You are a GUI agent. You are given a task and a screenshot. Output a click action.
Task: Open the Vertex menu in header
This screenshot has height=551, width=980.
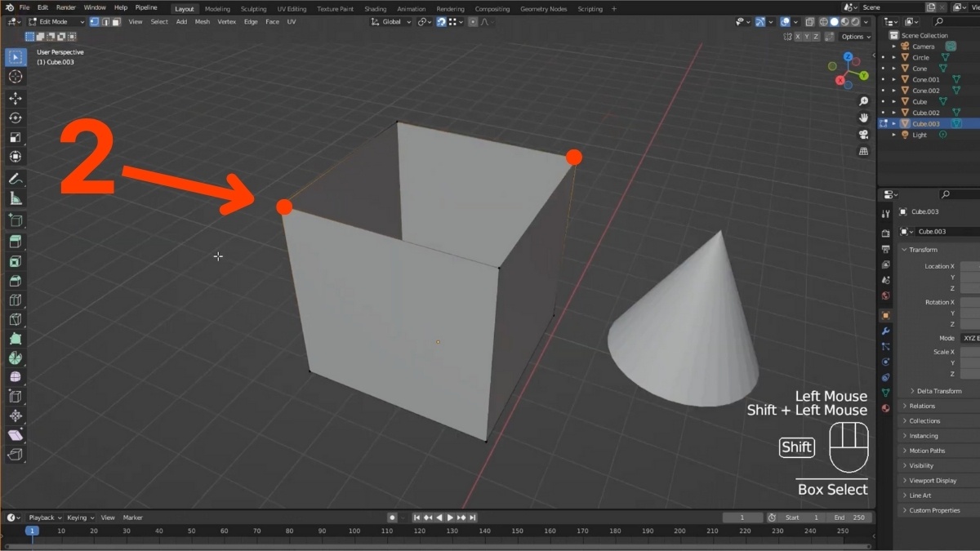pyautogui.click(x=226, y=22)
